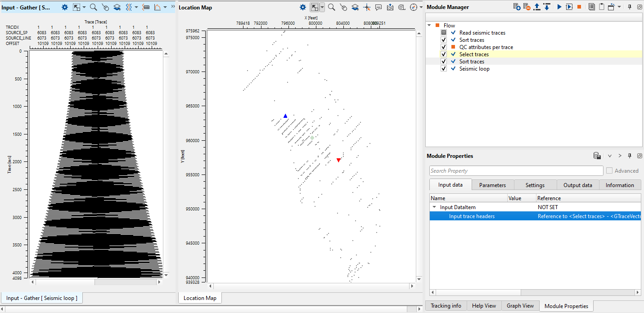Run the flow with the blue play icon
644x313 pixels.
[559, 7]
